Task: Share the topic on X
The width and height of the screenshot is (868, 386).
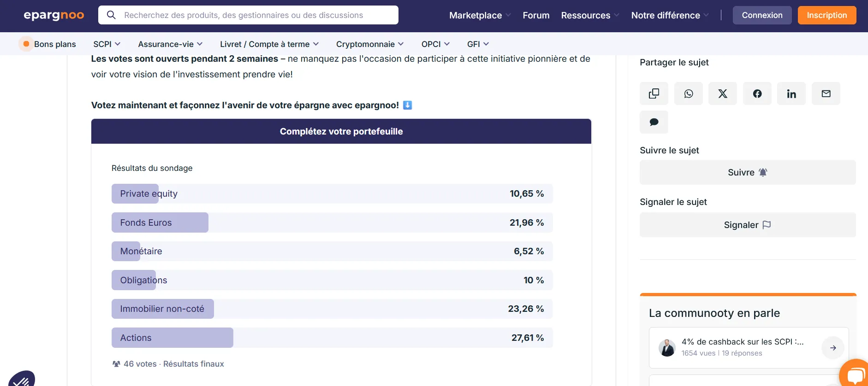Action: pos(722,94)
